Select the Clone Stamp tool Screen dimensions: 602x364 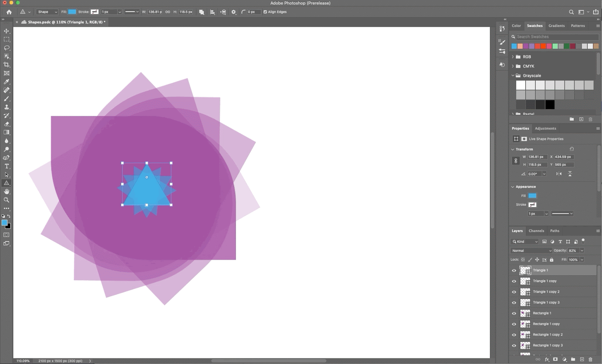coord(6,107)
